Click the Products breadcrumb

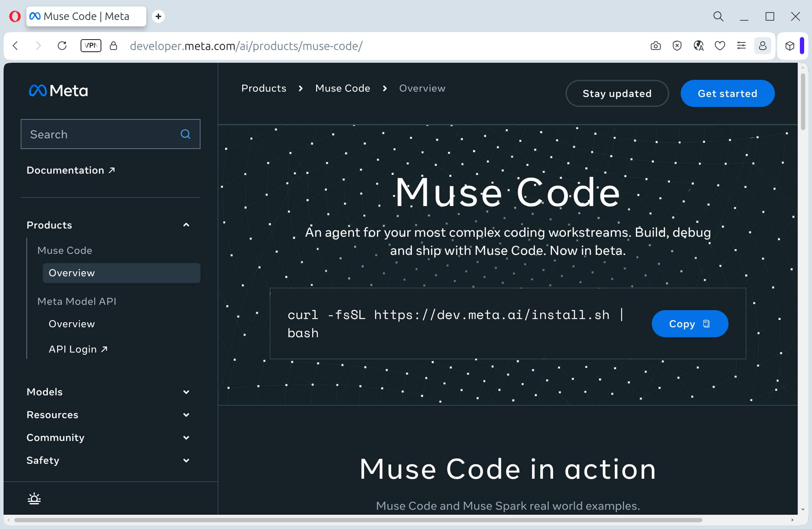[264, 88]
